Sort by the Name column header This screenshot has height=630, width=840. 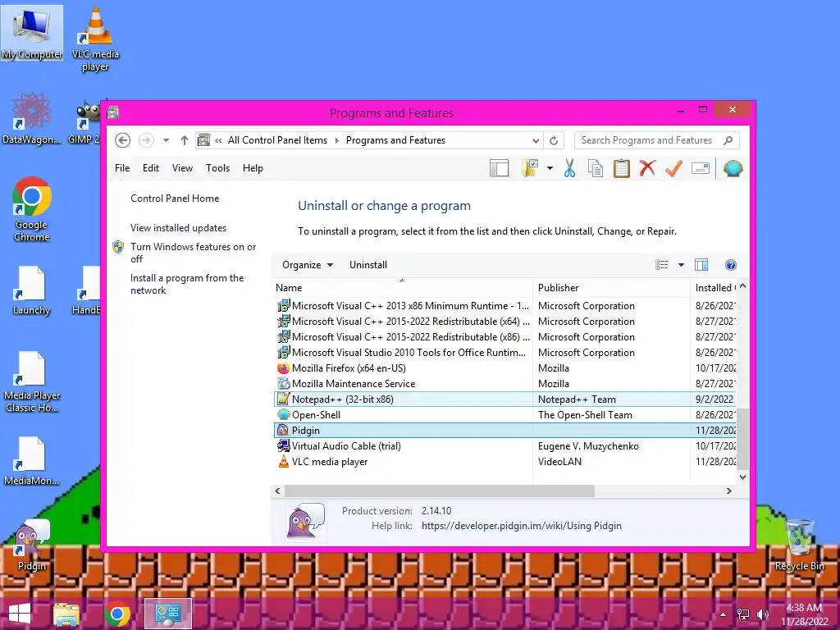pyautogui.click(x=402, y=288)
